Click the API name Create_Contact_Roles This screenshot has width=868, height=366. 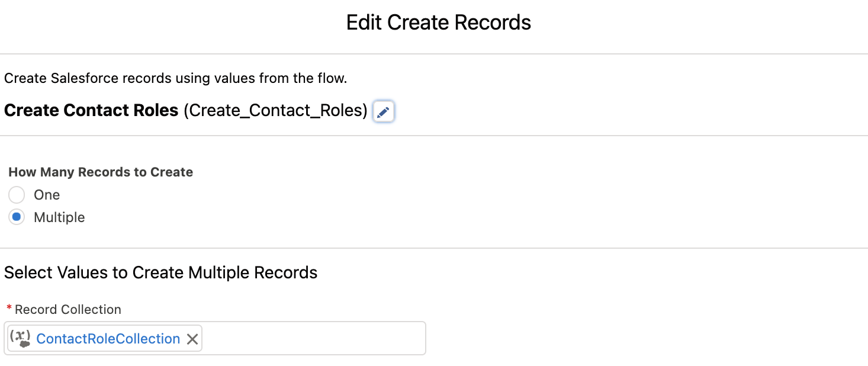click(x=275, y=110)
